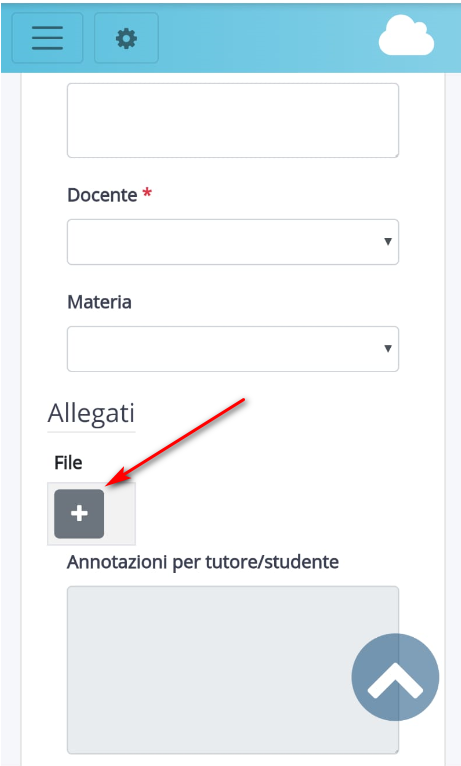This screenshot has height=766, width=461.
Task: Focus the Annotazioni per tutore/studente text area
Action: pos(233,670)
